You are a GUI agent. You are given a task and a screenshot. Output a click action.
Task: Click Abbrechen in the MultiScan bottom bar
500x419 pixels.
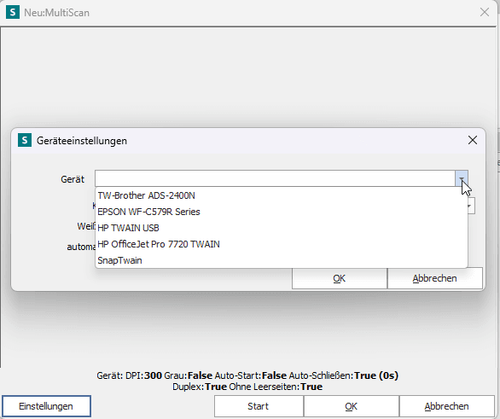[x=447, y=406]
